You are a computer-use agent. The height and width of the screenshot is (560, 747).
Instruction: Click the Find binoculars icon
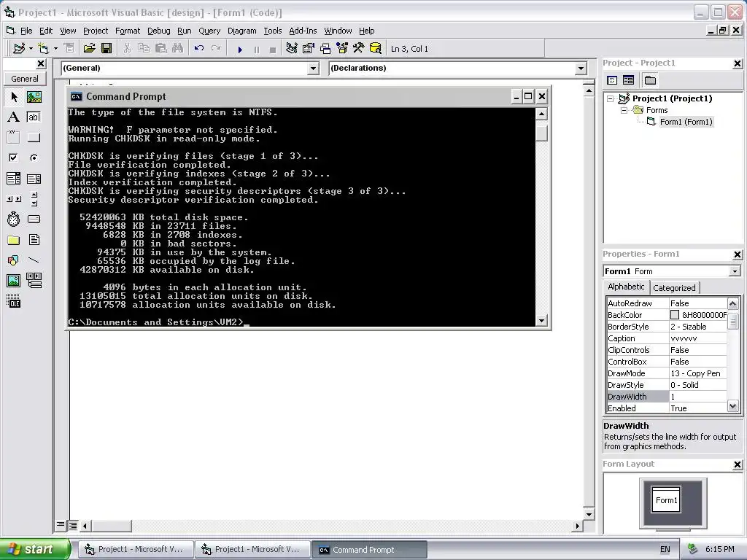177,48
